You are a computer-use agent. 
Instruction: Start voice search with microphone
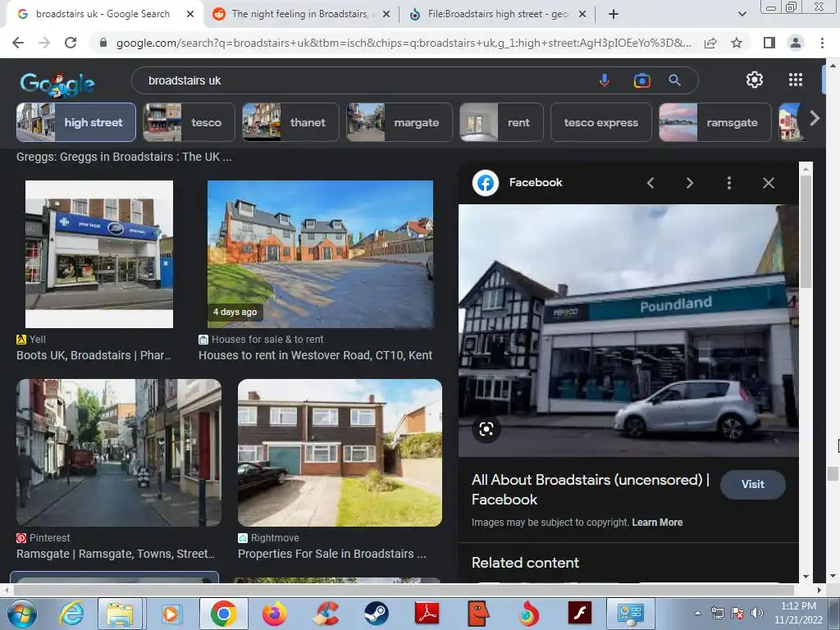(605, 80)
